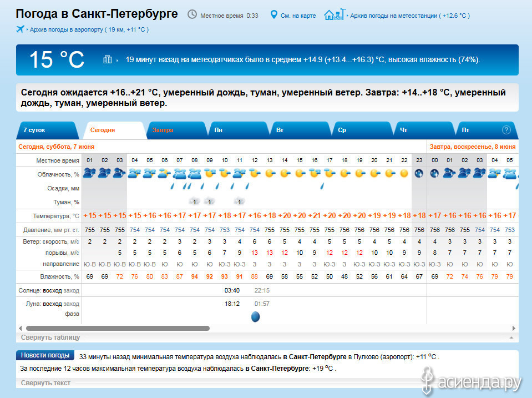This screenshot has height=398, width=532.
Task: Click the fog icon at hour 11
Action: pyautogui.click(x=240, y=201)
